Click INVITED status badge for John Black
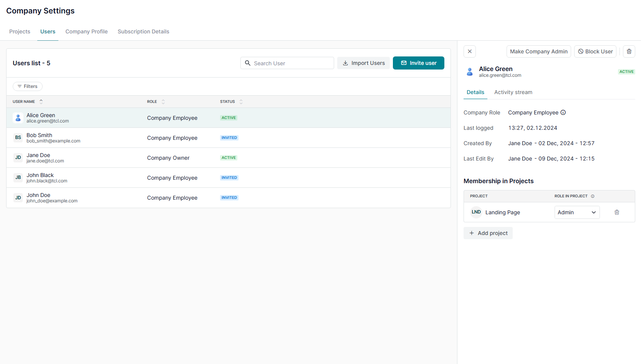This screenshot has width=641, height=364. [229, 178]
